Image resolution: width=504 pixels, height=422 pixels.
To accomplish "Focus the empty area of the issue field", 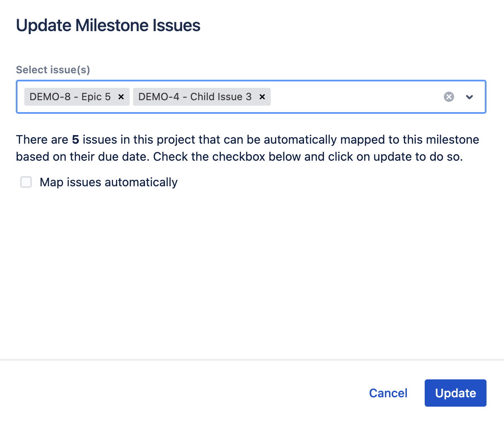I will point(354,97).
